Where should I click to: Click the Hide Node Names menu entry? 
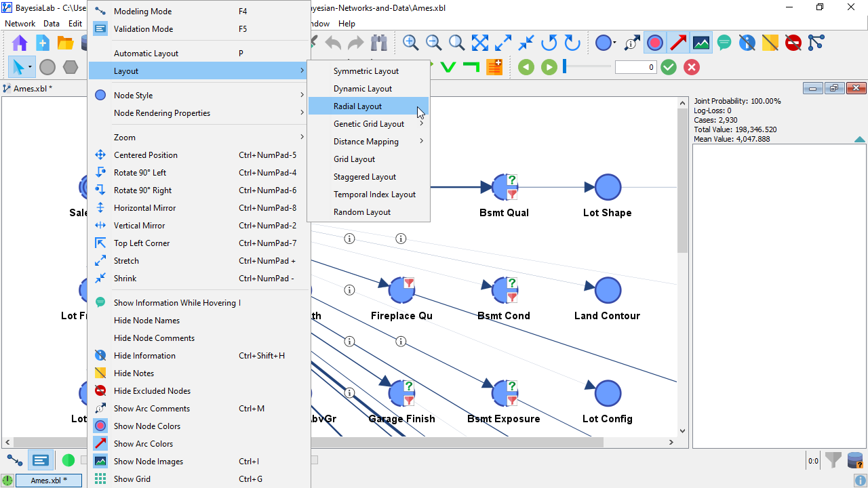coord(146,321)
